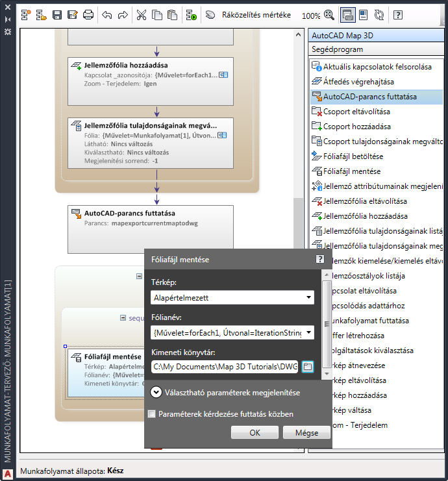The width and height of the screenshot is (448, 481).
Task: Redo the last undone change
Action: [x=123, y=15]
